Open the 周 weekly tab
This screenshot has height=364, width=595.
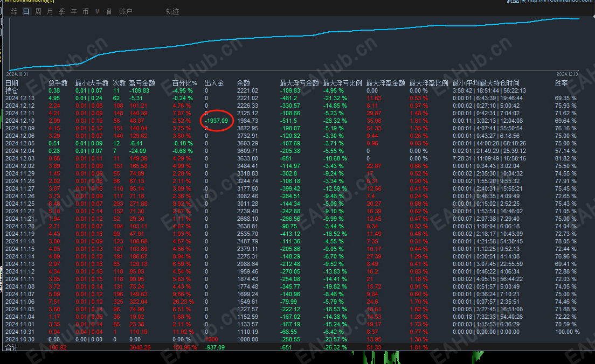(x=38, y=11)
